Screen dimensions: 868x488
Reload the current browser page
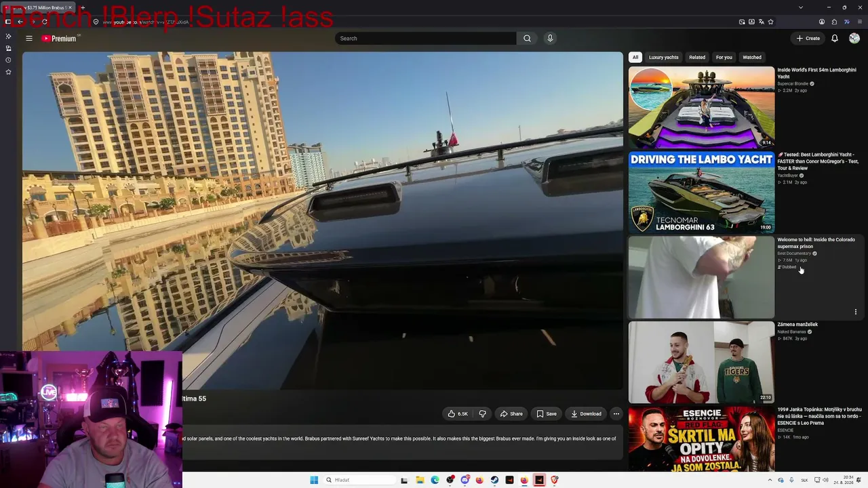pos(45,22)
